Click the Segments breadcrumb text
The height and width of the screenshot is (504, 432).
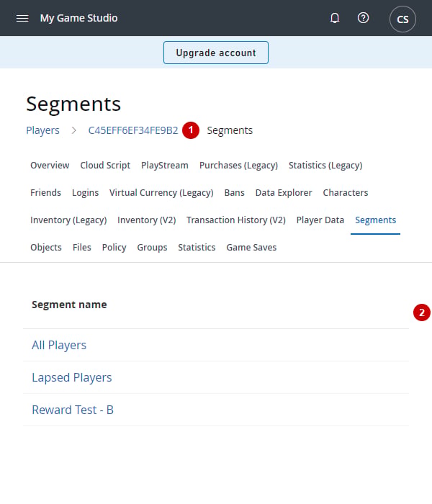[x=230, y=130]
